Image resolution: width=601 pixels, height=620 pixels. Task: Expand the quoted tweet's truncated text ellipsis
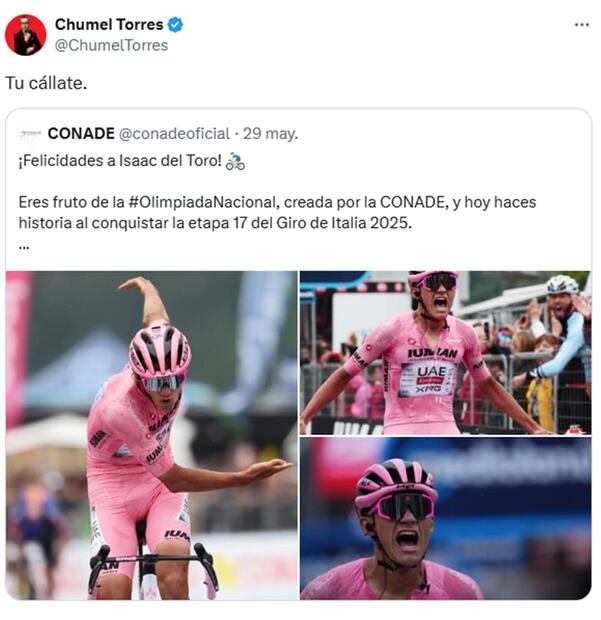24,244
